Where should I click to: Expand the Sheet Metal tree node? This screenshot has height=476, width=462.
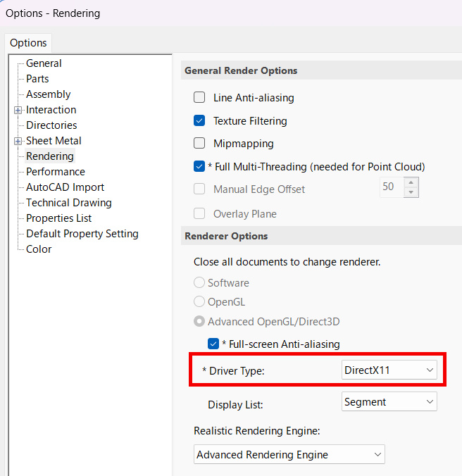coord(18,141)
